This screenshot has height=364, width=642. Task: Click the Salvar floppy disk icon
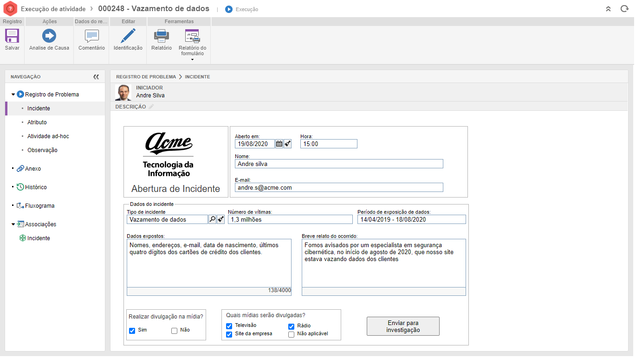point(12,36)
